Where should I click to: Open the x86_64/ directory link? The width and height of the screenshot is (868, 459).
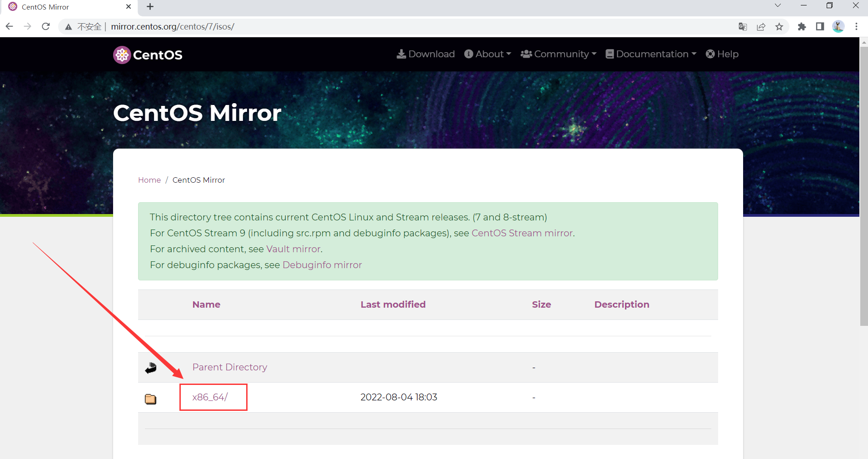click(x=210, y=397)
